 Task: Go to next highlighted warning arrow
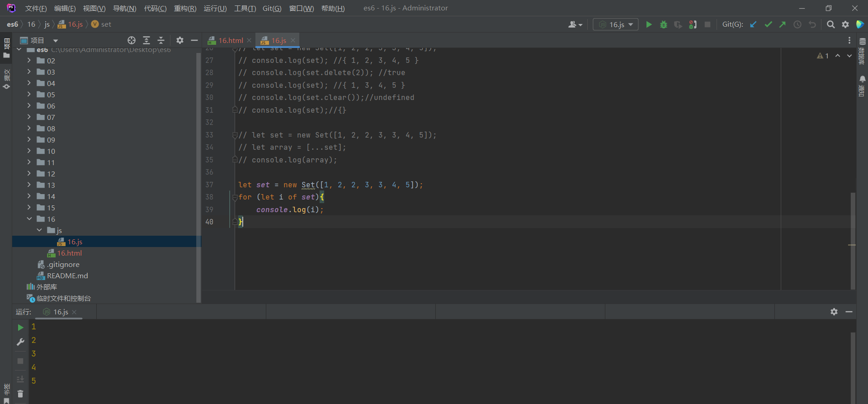(849, 56)
